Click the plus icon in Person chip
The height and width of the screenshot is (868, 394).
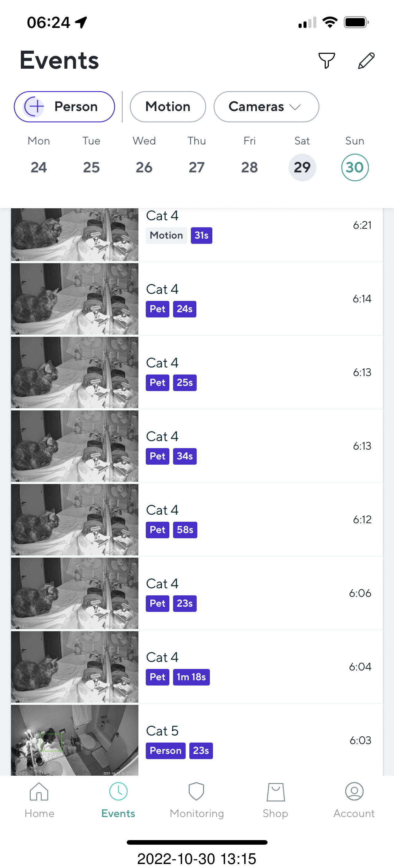(34, 107)
